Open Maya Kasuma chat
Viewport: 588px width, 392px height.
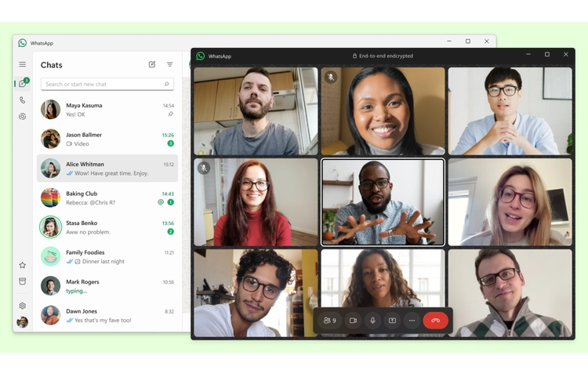click(107, 110)
